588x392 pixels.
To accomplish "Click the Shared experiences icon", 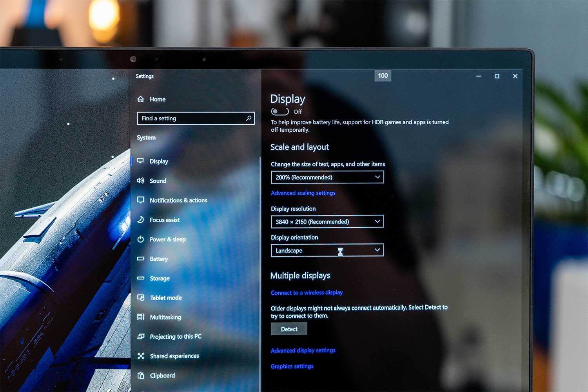I will pyautogui.click(x=141, y=356).
